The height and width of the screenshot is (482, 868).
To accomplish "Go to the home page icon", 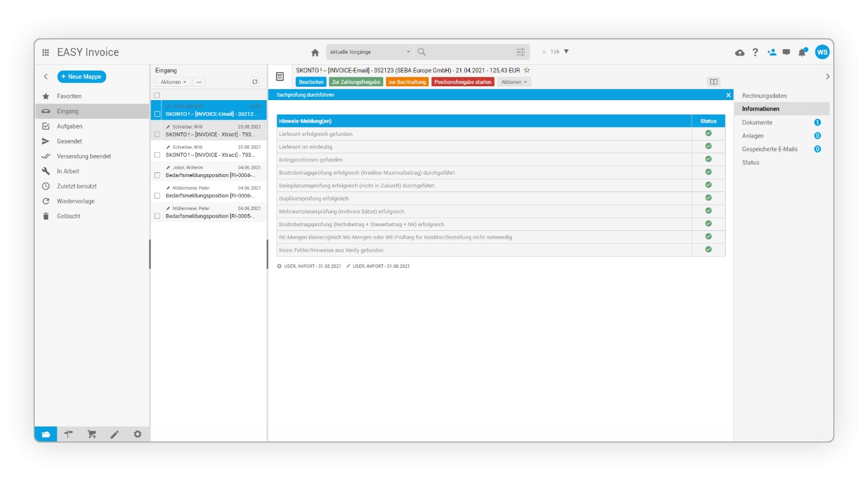I will pyautogui.click(x=315, y=52).
